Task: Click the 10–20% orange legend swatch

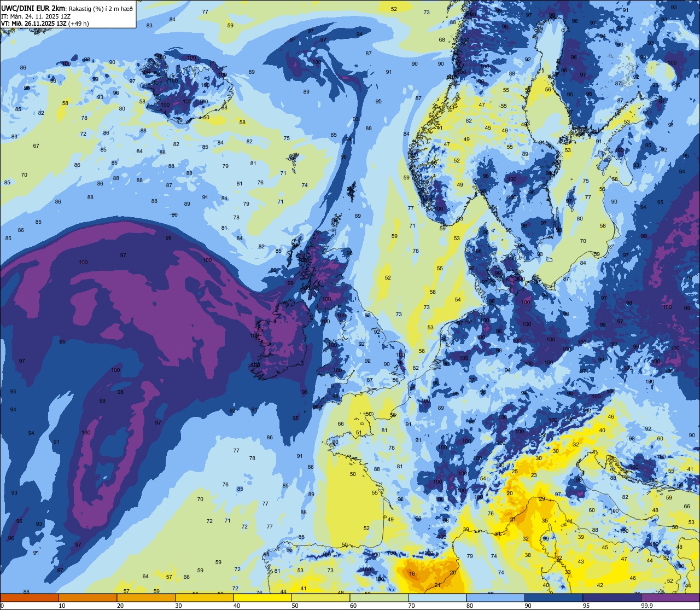Action: pos(87,598)
